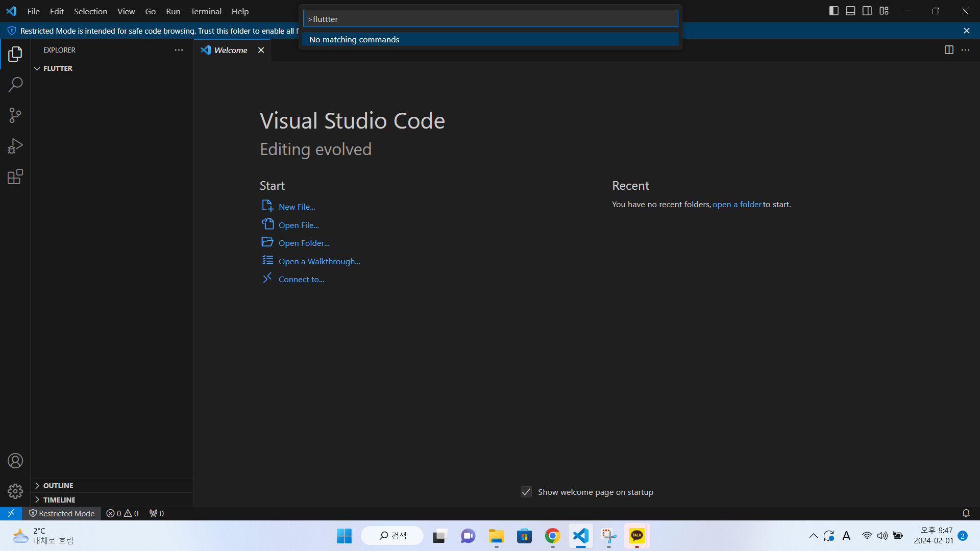Open the View menu
Image resolution: width=980 pixels, height=551 pixels.
click(x=126, y=11)
